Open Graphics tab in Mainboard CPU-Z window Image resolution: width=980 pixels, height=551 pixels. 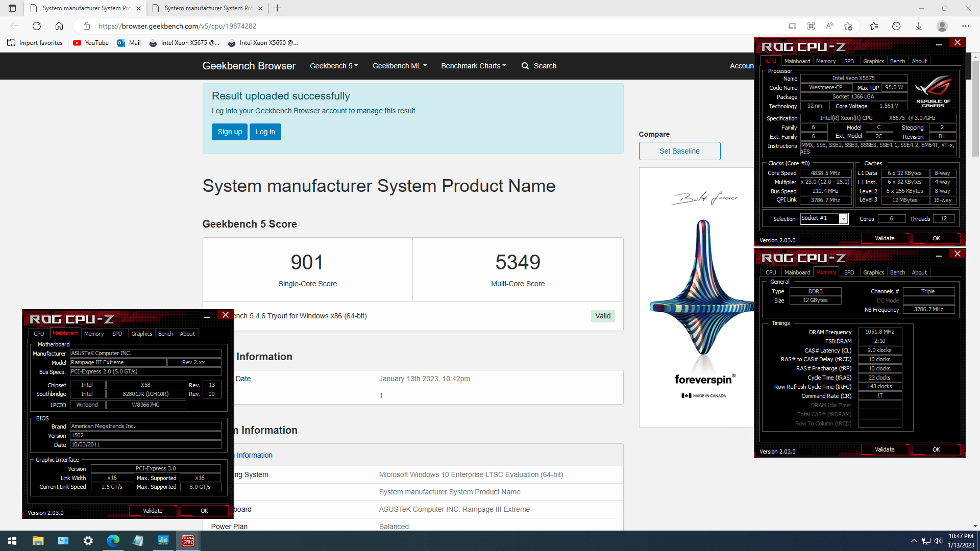pos(141,334)
